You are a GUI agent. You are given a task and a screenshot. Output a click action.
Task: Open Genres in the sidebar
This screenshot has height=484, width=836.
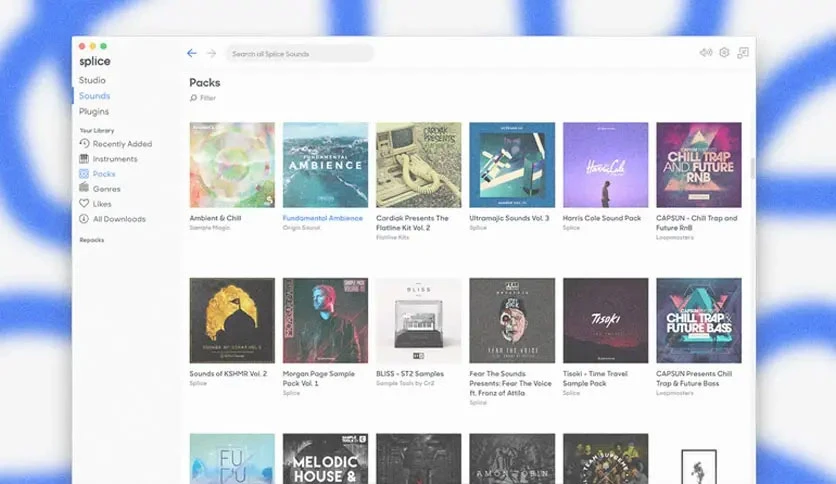click(100, 189)
